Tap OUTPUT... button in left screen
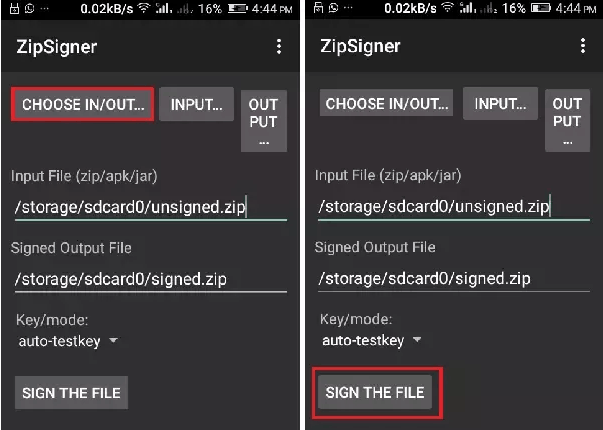 pos(264,121)
